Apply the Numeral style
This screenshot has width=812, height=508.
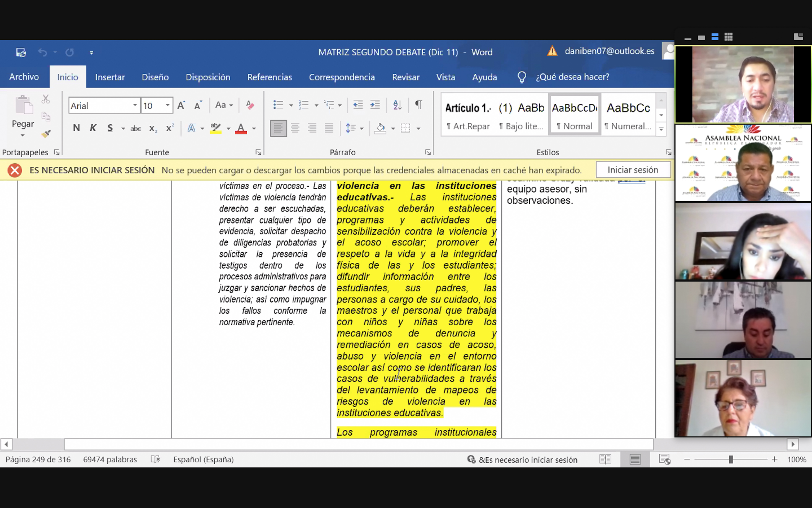tap(628, 115)
